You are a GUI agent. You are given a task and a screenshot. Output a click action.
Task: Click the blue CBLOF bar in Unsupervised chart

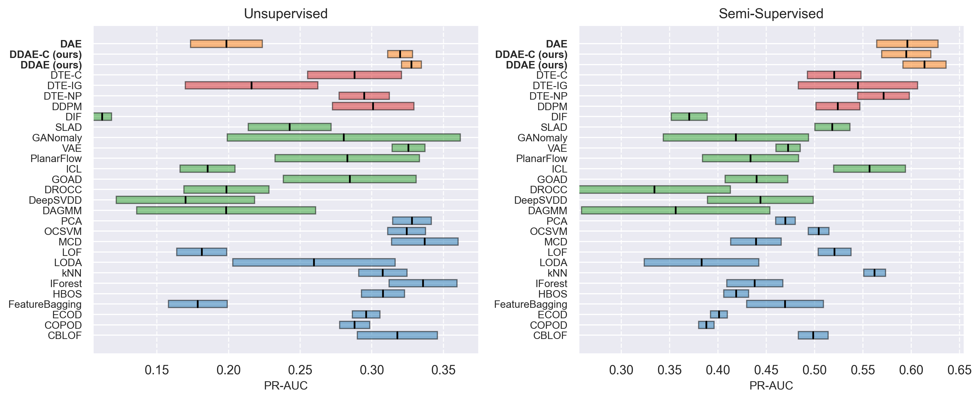tap(397, 335)
